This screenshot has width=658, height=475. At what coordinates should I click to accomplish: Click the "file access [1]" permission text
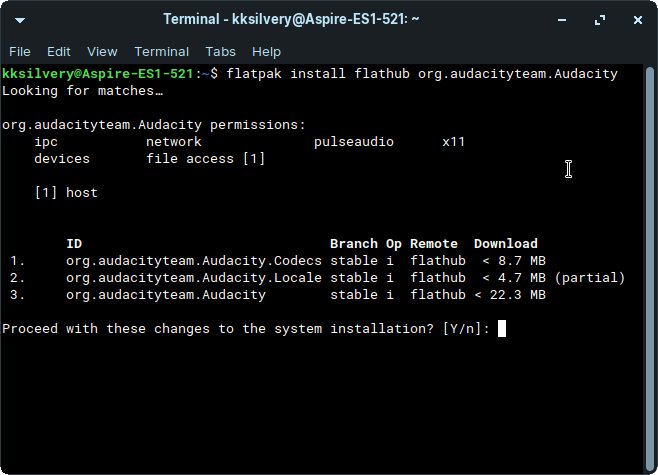coord(205,159)
